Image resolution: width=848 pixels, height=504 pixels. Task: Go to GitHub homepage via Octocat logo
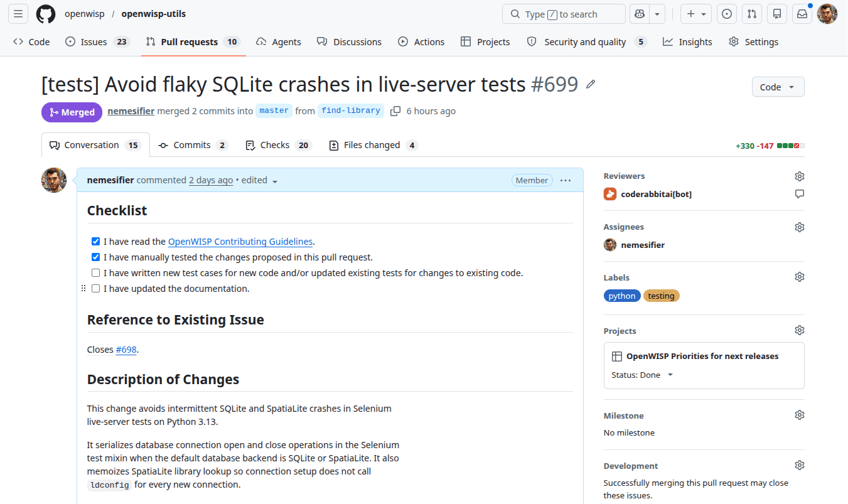pyautogui.click(x=46, y=14)
